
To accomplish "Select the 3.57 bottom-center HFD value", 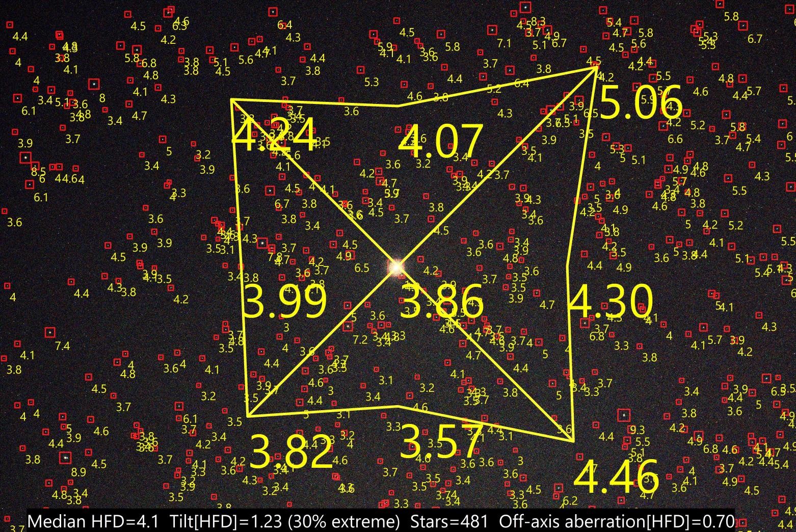I will [441, 442].
